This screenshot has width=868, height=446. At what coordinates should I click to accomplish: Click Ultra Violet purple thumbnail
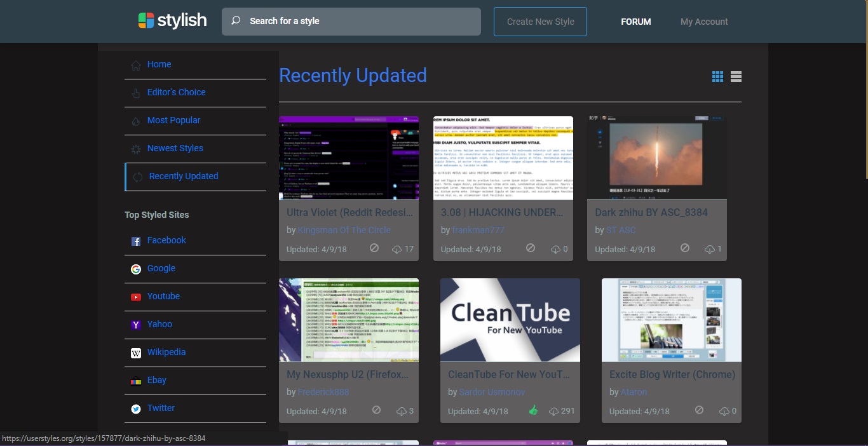point(349,158)
